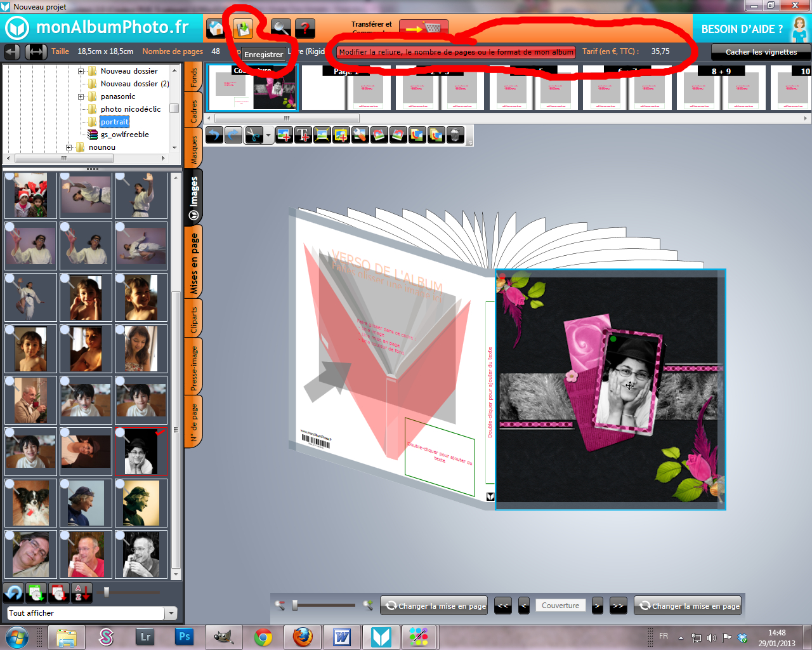Select the Enregistrer save icon
Image resolution: width=812 pixels, height=650 pixels.
click(x=244, y=27)
